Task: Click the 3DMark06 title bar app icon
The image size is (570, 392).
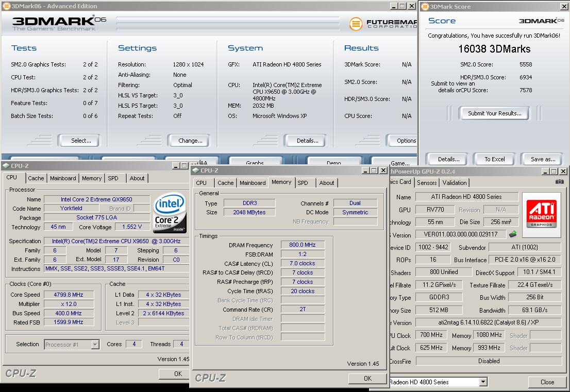Action: [x=6, y=6]
